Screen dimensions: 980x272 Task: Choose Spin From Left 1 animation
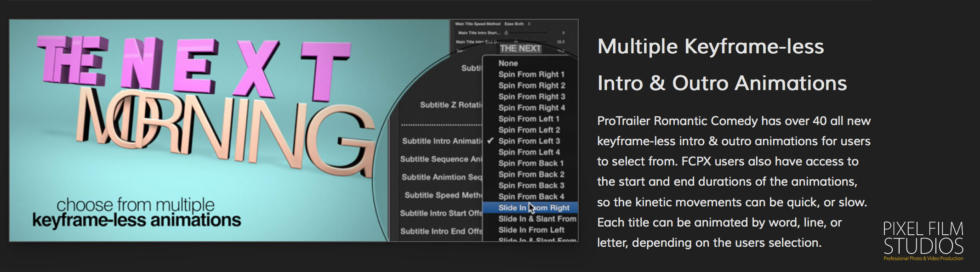tap(529, 119)
